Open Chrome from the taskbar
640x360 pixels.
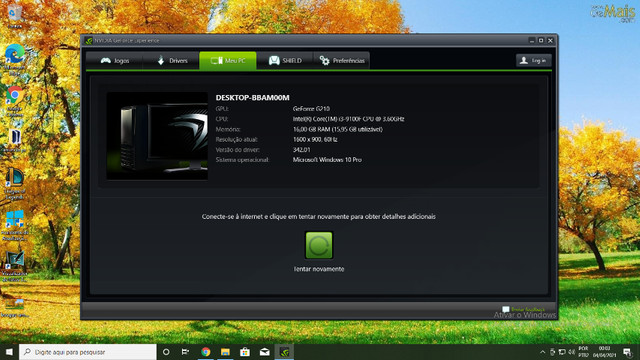[x=205, y=352]
